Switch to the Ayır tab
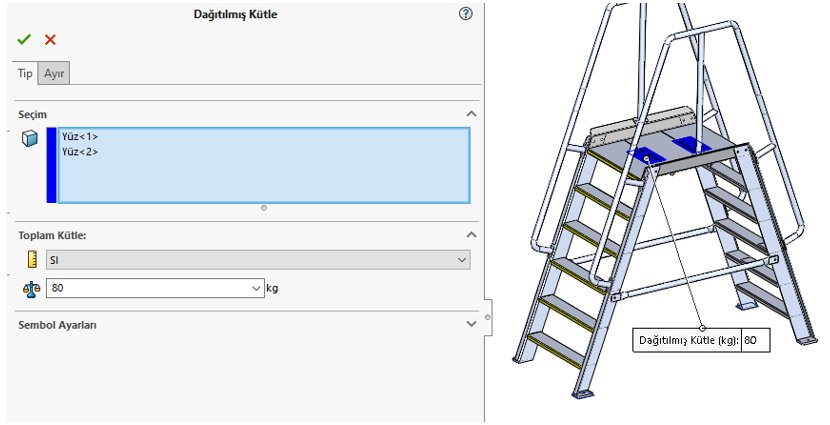The height and width of the screenshot is (425, 830). coord(54,74)
